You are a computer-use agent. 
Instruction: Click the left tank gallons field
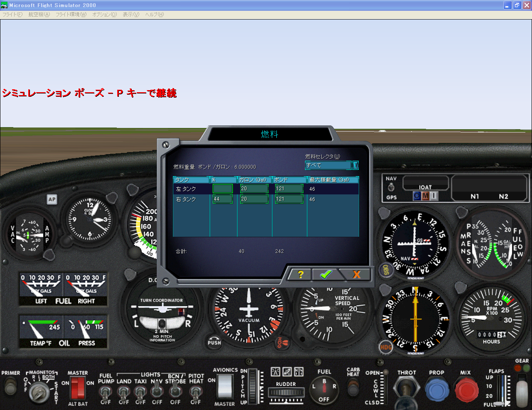click(x=254, y=189)
